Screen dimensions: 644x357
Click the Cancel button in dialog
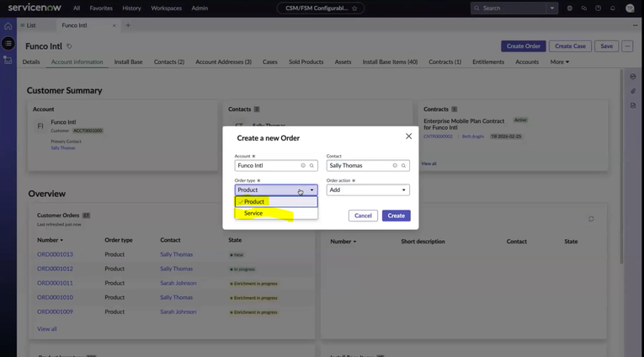[363, 216]
